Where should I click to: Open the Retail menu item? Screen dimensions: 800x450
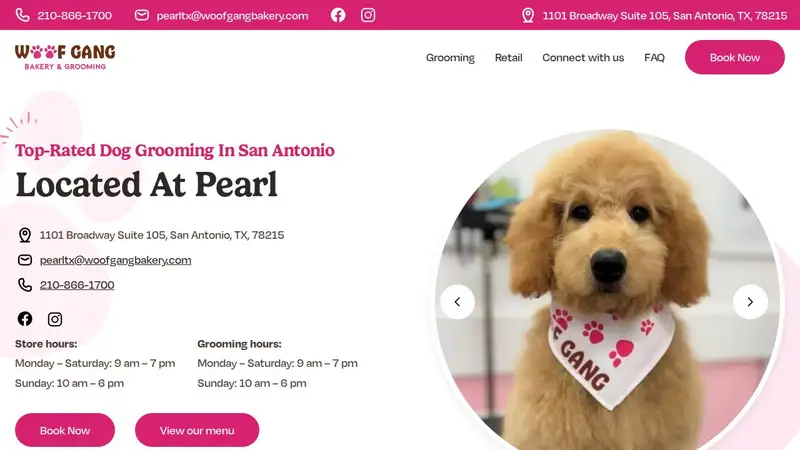(x=509, y=58)
